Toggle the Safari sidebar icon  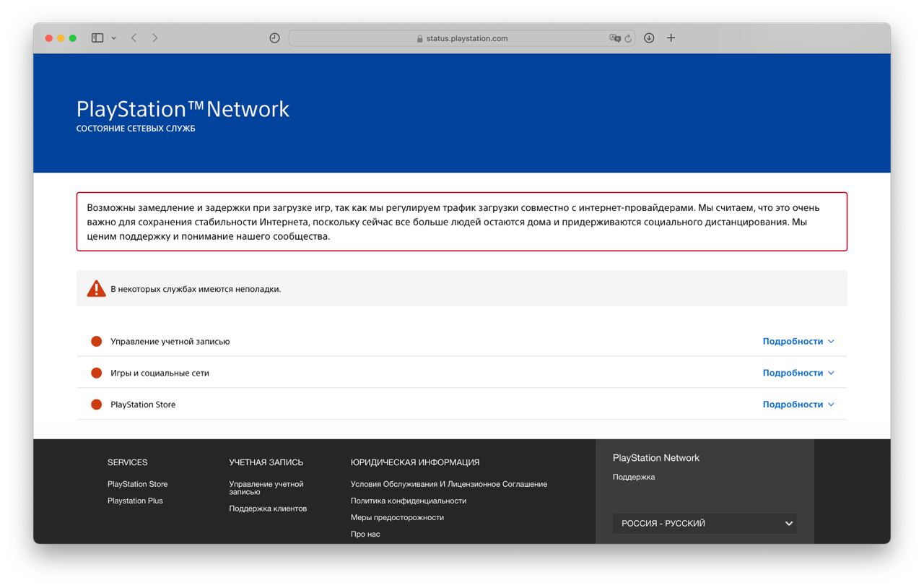pos(97,38)
